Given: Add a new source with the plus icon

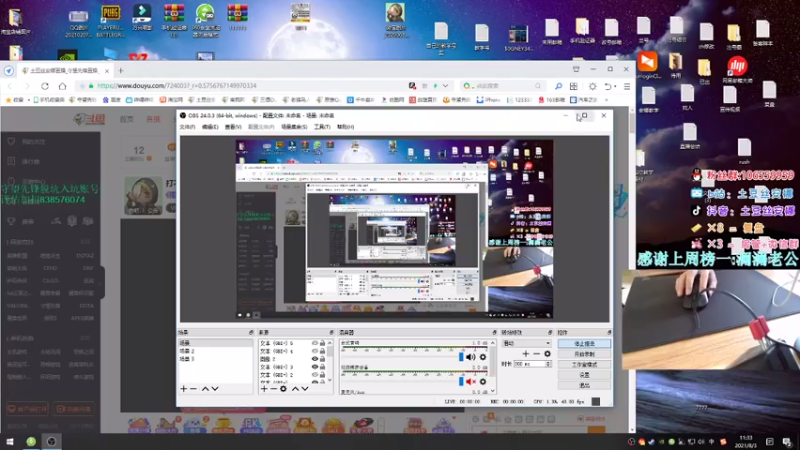Looking at the screenshot, I should point(264,389).
